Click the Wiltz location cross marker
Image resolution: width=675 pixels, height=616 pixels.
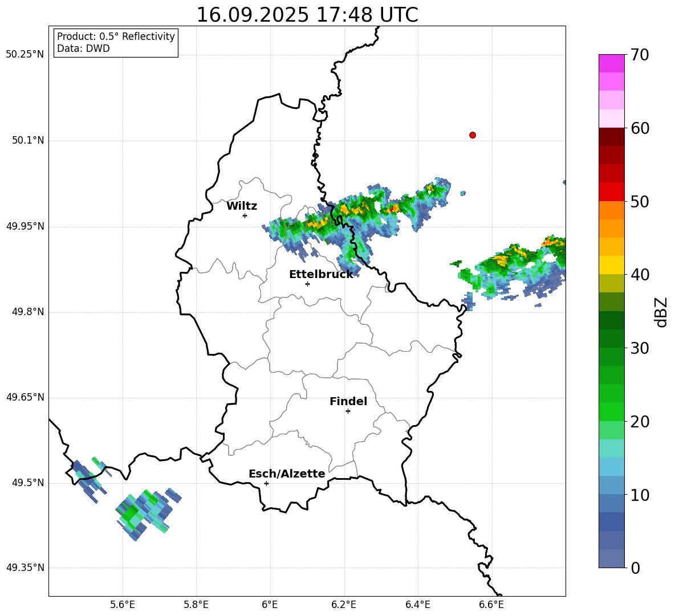pos(245,215)
